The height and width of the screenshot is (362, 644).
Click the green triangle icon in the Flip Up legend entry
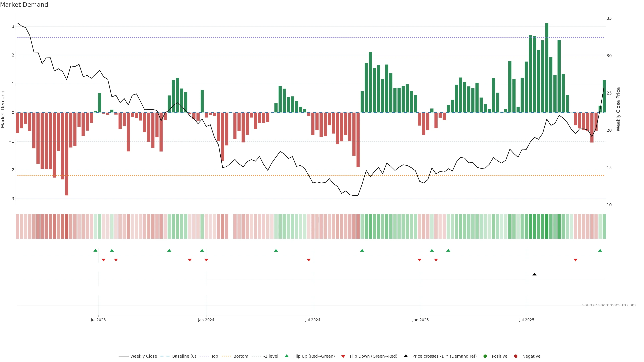pos(286,356)
